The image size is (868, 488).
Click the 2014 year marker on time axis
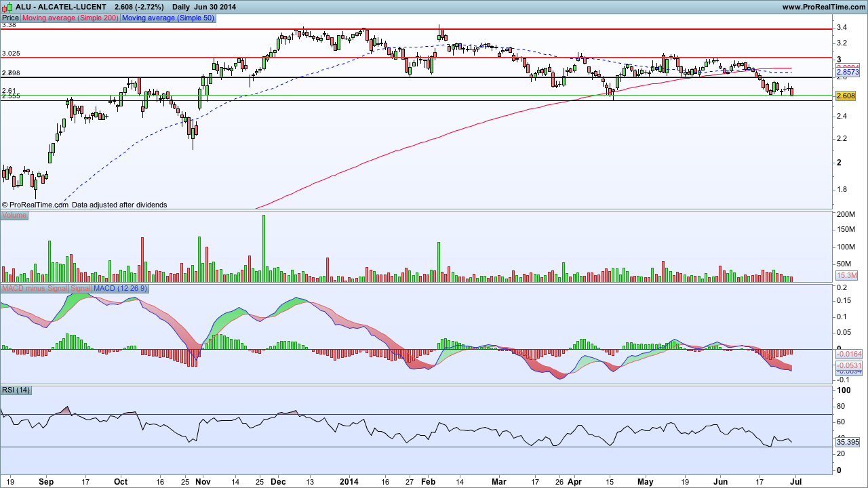(349, 482)
